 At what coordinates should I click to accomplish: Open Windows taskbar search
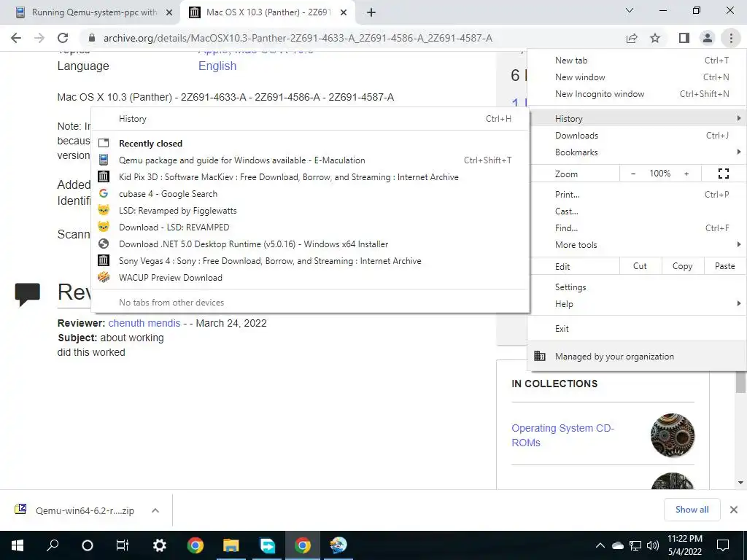click(53, 545)
